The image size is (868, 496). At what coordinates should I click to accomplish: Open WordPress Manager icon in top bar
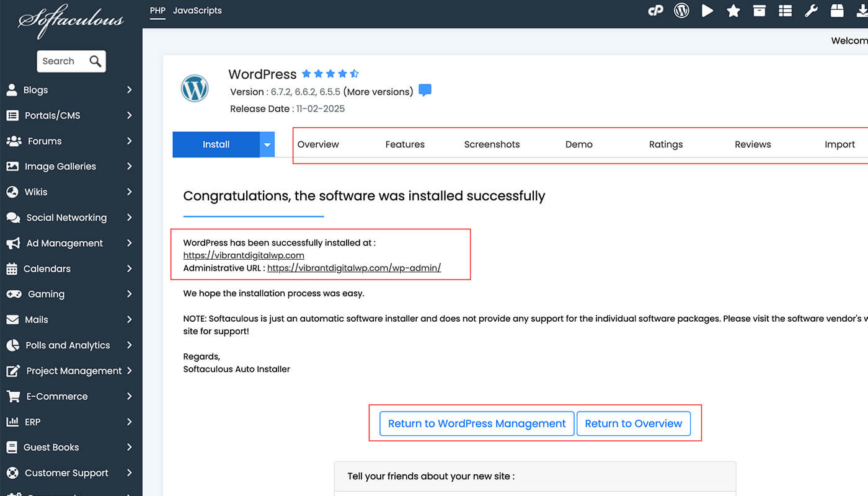(x=681, y=11)
